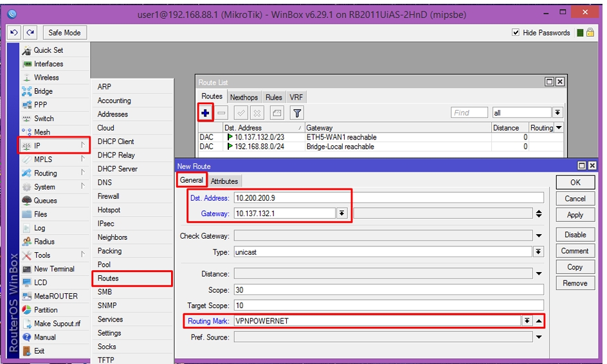Select the 10.137.132.0/23 route row
607x364 pixels.
click(381, 137)
